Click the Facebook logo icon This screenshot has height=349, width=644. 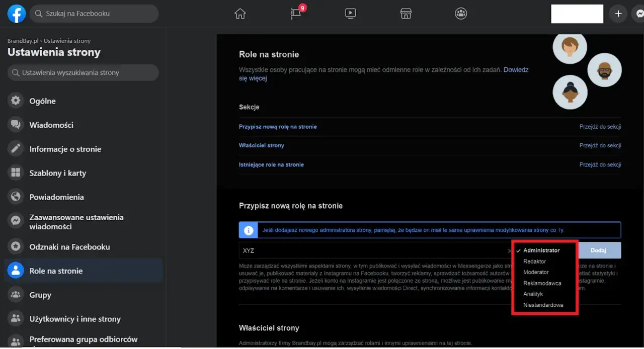(16, 14)
